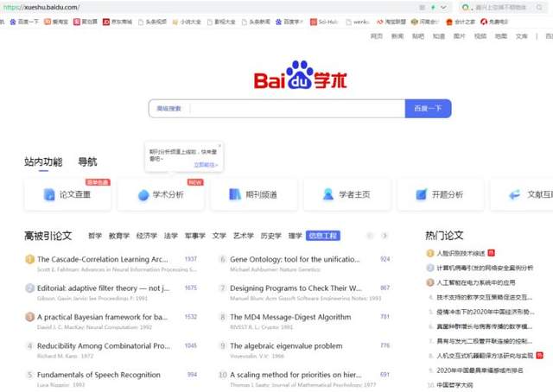This screenshot has width=553, height=392.
Task: Open hot paper 人工智能在电力系统中的应用
Action: click(x=476, y=282)
